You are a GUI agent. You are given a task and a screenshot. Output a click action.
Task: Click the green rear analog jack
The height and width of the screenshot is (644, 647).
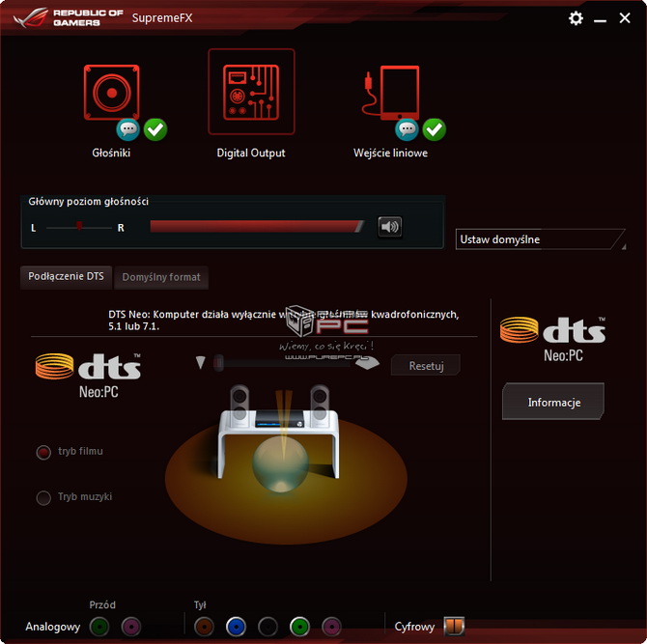pos(300,627)
